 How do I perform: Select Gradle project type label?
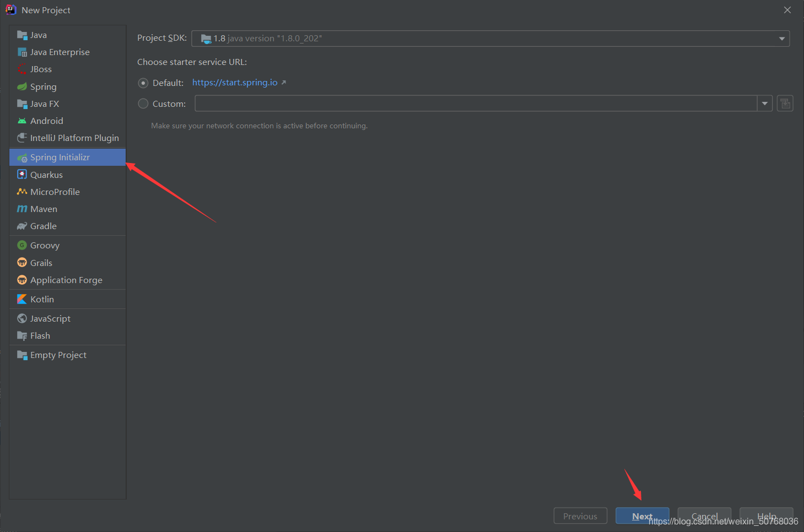tap(44, 226)
